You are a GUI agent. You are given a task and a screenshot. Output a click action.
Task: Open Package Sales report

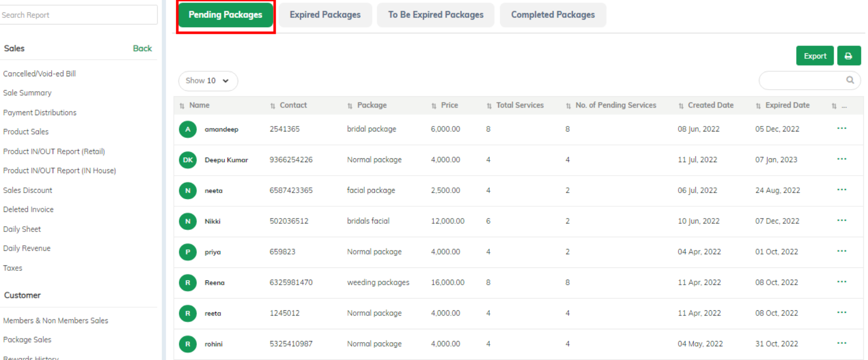pyautogui.click(x=27, y=340)
